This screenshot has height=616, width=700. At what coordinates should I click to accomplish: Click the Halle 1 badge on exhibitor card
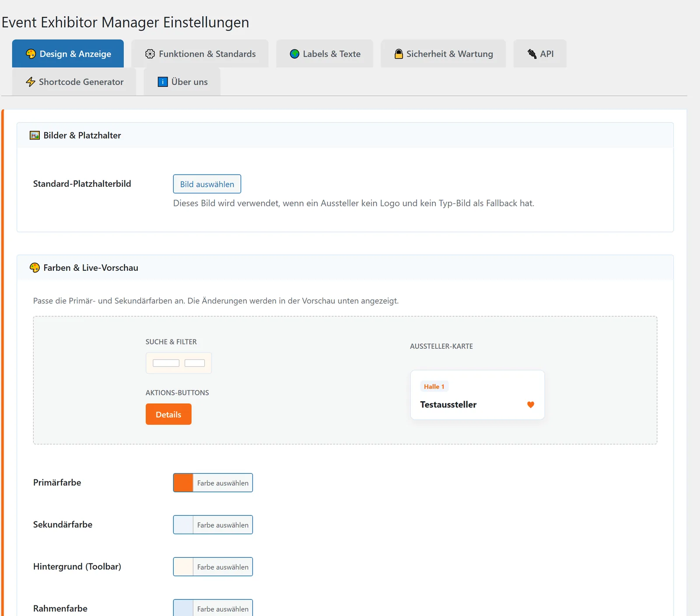point(434,387)
